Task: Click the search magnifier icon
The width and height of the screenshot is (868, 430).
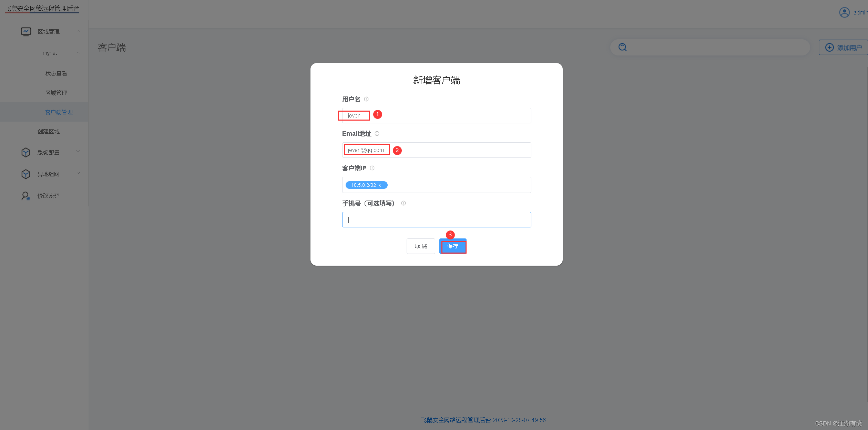Action: click(x=622, y=47)
